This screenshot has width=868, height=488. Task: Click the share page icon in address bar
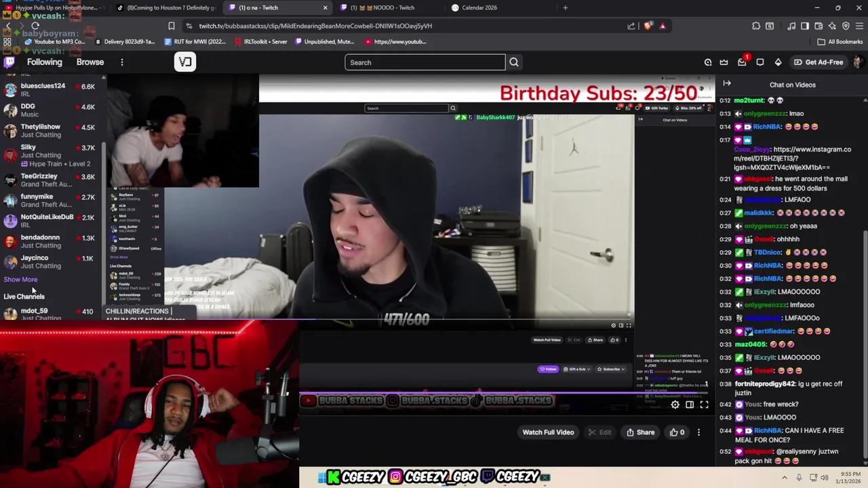point(631,26)
